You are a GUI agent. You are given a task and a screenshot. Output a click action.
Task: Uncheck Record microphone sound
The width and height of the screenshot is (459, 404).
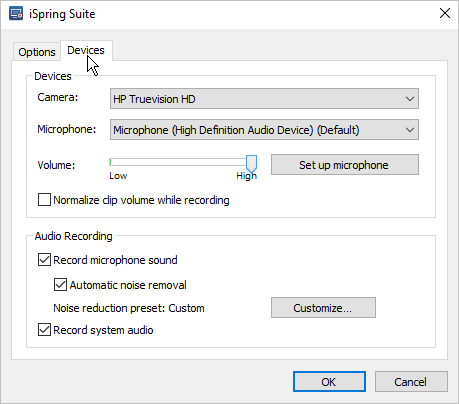44,260
